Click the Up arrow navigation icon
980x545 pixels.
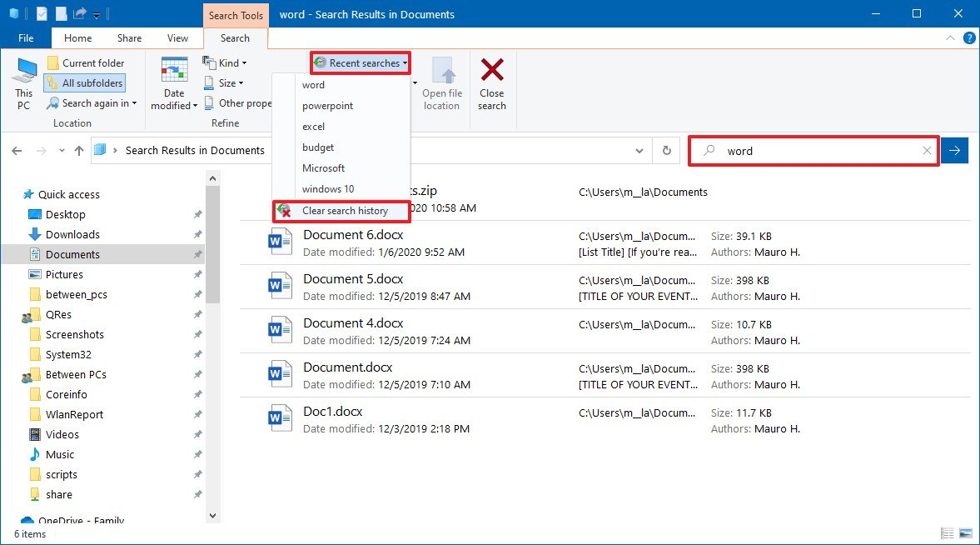79,151
